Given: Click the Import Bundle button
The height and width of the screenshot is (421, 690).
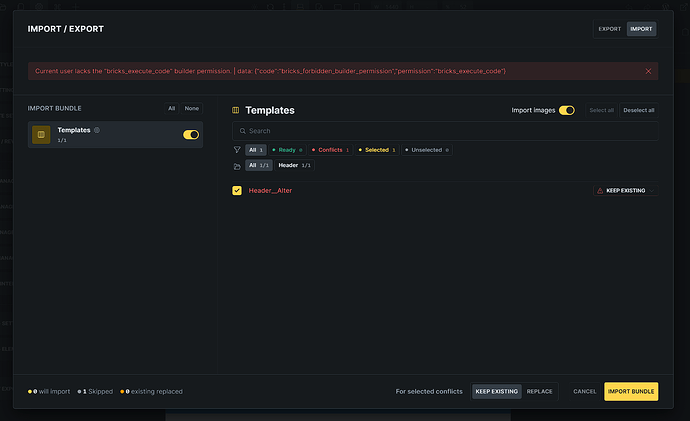Looking at the screenshot, I should coord(631,392).
